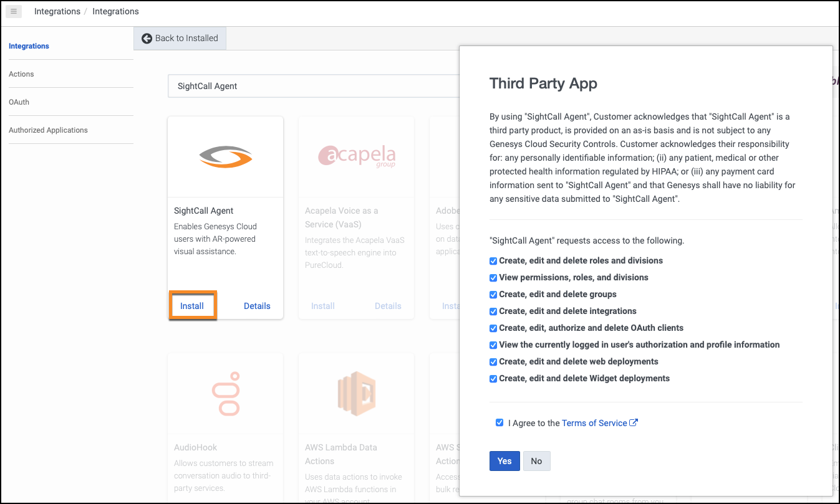The height and width of the screenshot is (504, 840).
Task: Open Details for Acapela Voice as a Service
Action: tap(388, 306)
